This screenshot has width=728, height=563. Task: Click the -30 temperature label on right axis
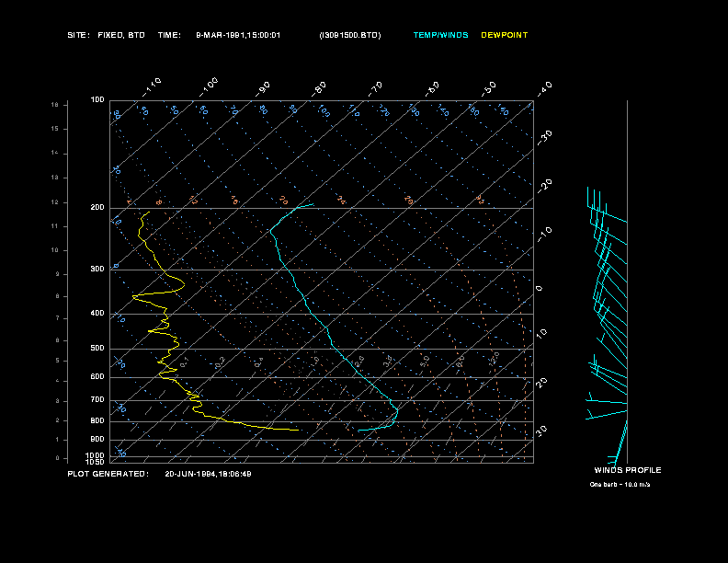pos(545,137)
